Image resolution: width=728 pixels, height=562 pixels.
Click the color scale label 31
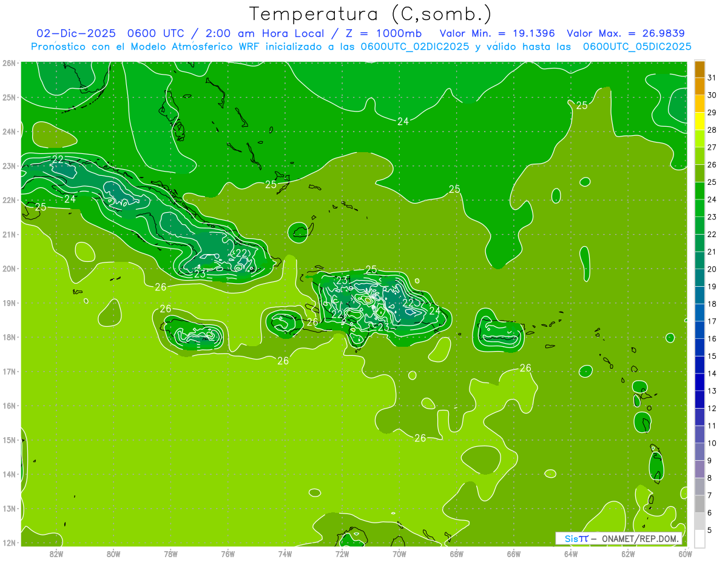712,78
